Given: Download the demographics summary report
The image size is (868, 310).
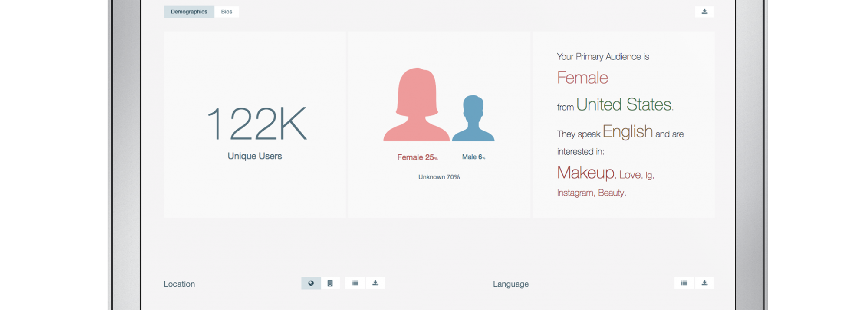Looking at the screenshot, I should point(704,12).
